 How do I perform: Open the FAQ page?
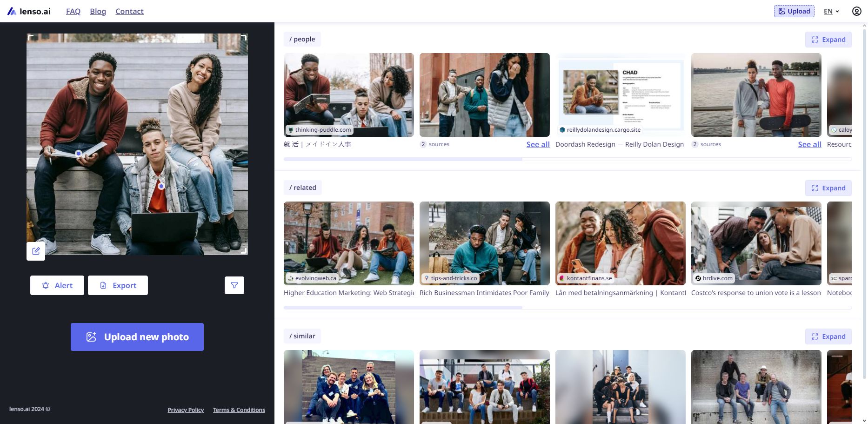(x=73, y=11)
